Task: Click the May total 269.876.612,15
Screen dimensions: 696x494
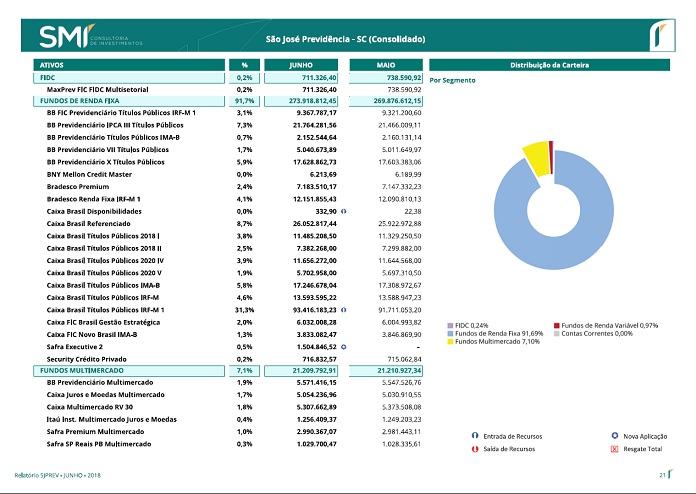Action: tap(397, 101)
